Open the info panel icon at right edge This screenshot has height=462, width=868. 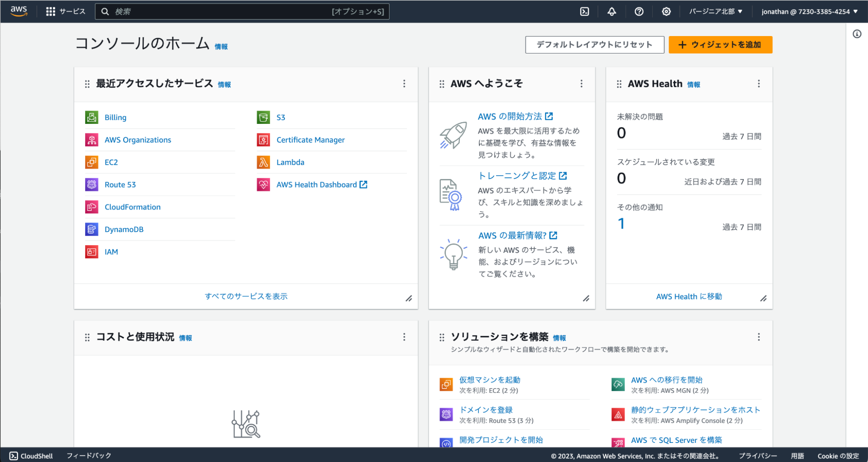(x=857, y=34)
